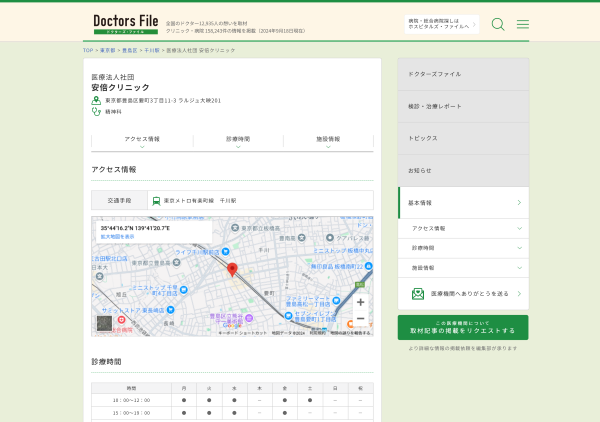Click the train icon beside 東京メトロ有楽町線
Image resolution: width=600 pixels, height=422 pixels.
(x=156, y=201)
